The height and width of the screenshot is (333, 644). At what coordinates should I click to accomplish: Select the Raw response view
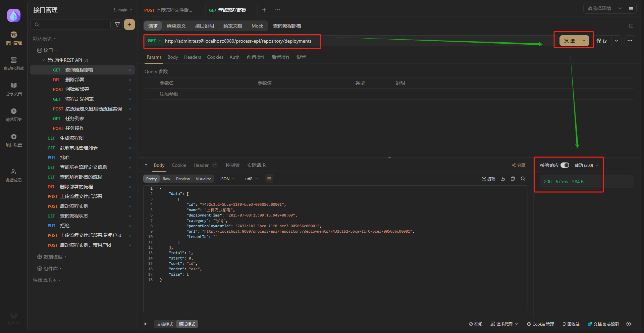(x=166, y=179)
